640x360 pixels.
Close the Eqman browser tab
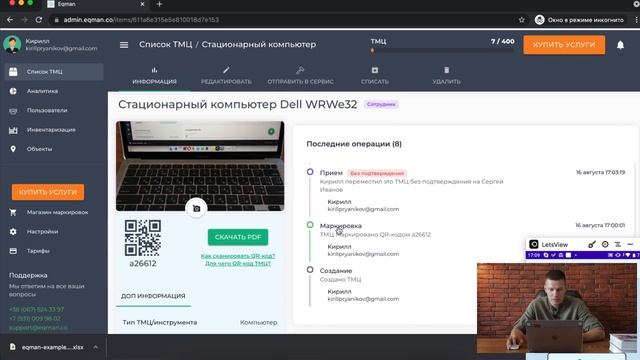point(142,4)
